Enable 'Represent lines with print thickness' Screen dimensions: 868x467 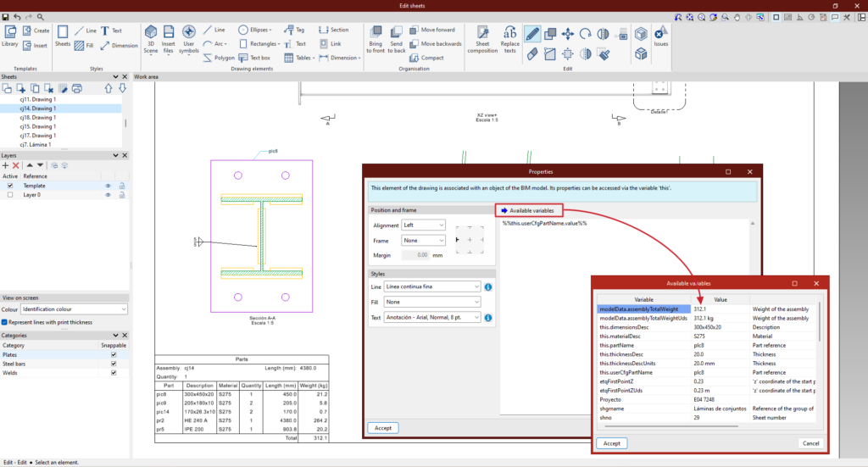click(6, 322)
